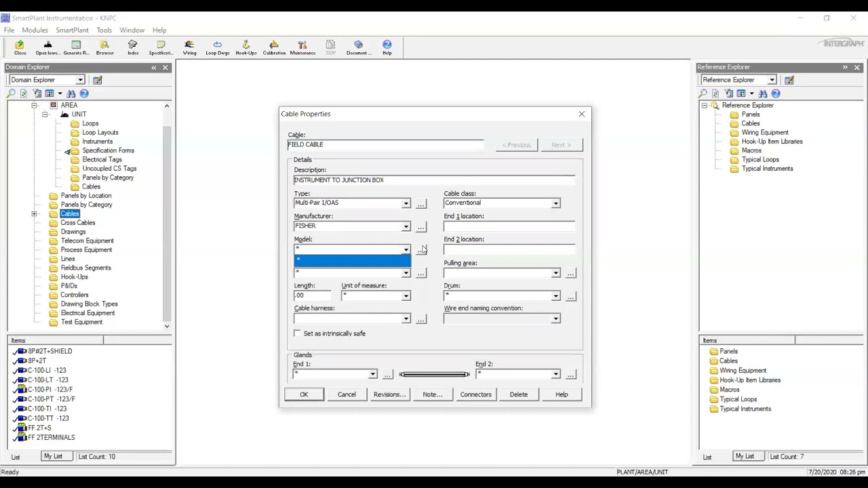Screen dimensions: 868x488
Task: Click the ellipsis button next to Type
Action: 421,203
